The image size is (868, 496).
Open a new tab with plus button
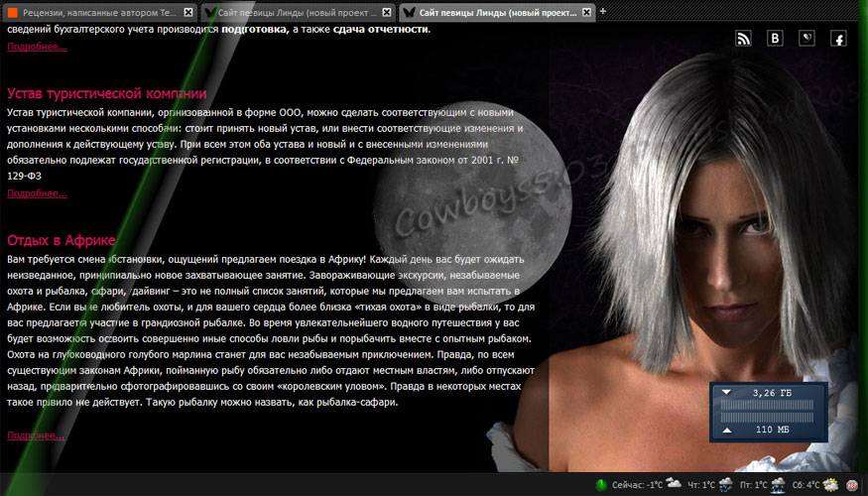(603, 11)
